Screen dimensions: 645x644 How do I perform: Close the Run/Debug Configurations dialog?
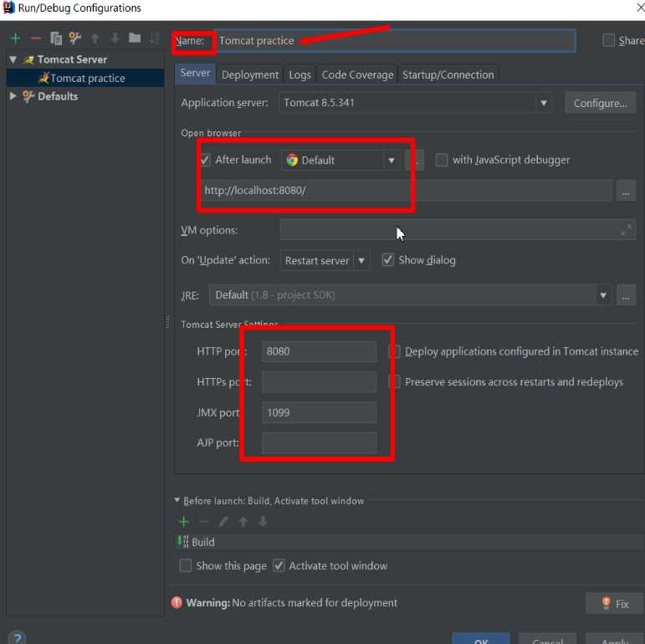640,8
